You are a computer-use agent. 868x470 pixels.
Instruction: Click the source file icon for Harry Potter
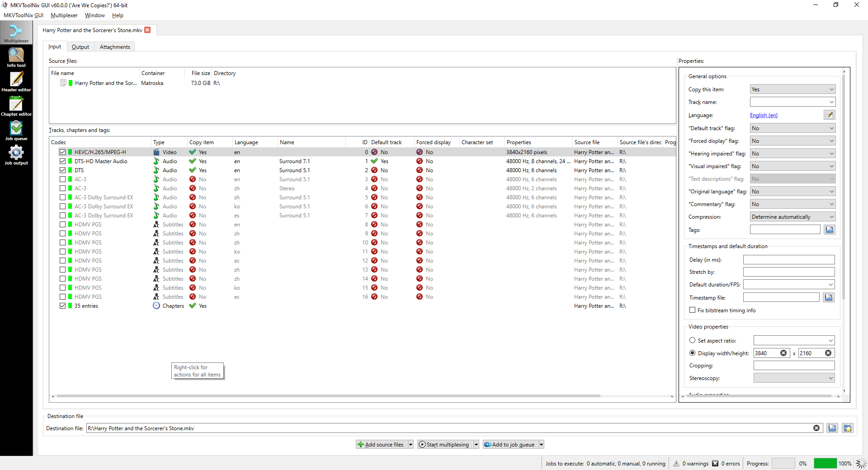63,83
